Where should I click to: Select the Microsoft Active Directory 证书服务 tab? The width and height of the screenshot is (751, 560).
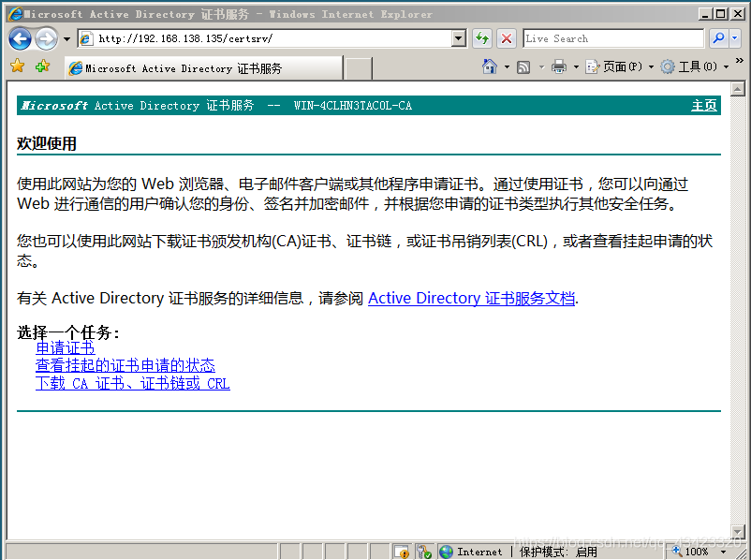[x=204, y=68]
